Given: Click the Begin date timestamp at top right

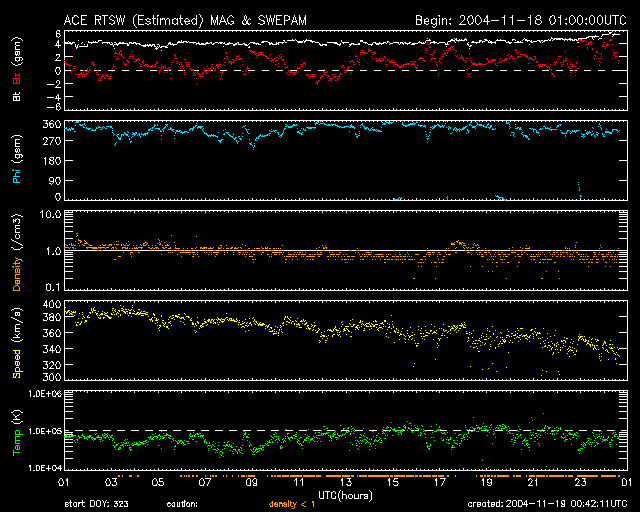Looking at the screenshot, I should pyautogui.click(x=520, y=19).
